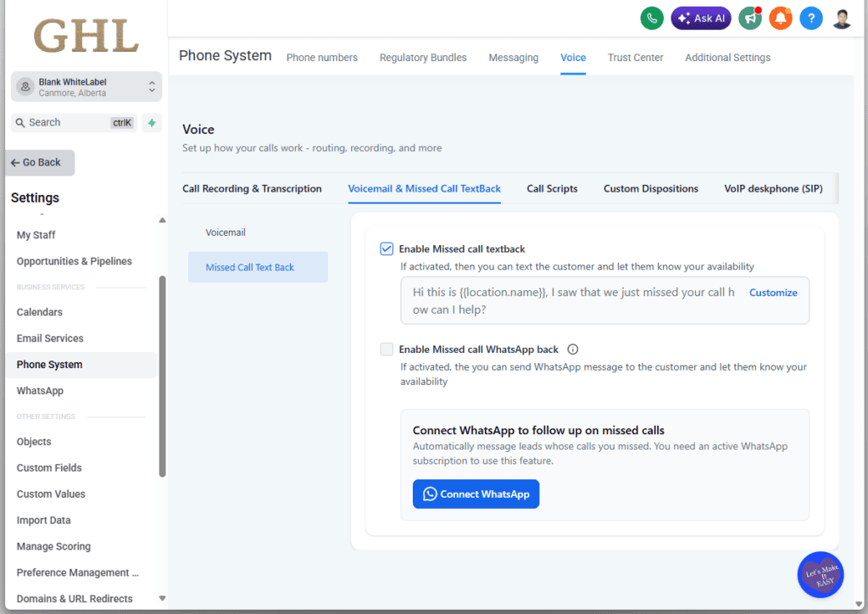Switch to Regulatory Bundles tab
Viewport: 868px width, 614px height.
[423, 58]
